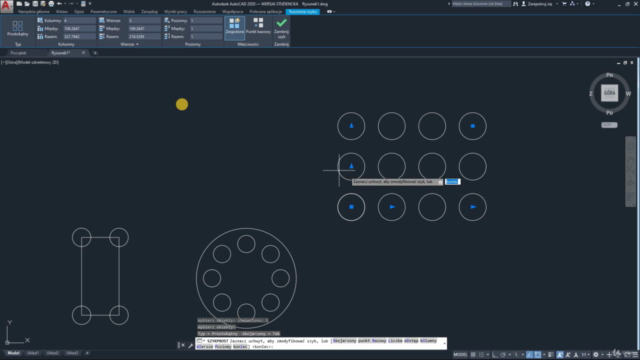Close the command line window with X

[x=182, y=345]
